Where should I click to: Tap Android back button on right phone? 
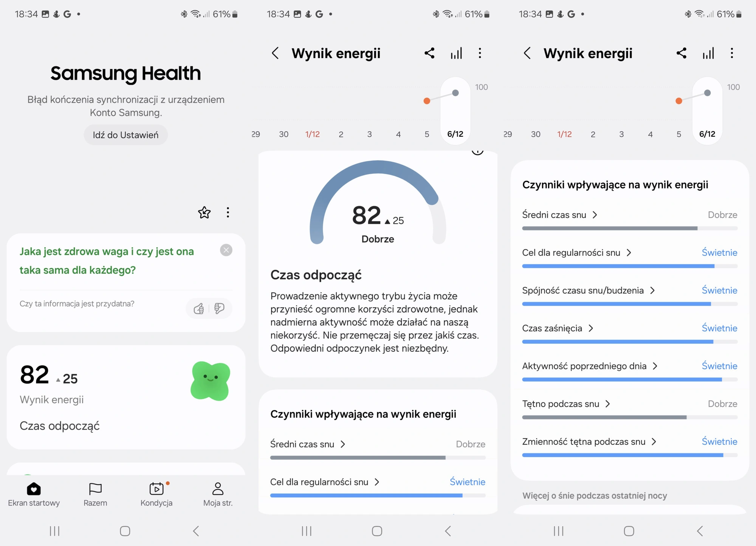[x=700, y=531]
